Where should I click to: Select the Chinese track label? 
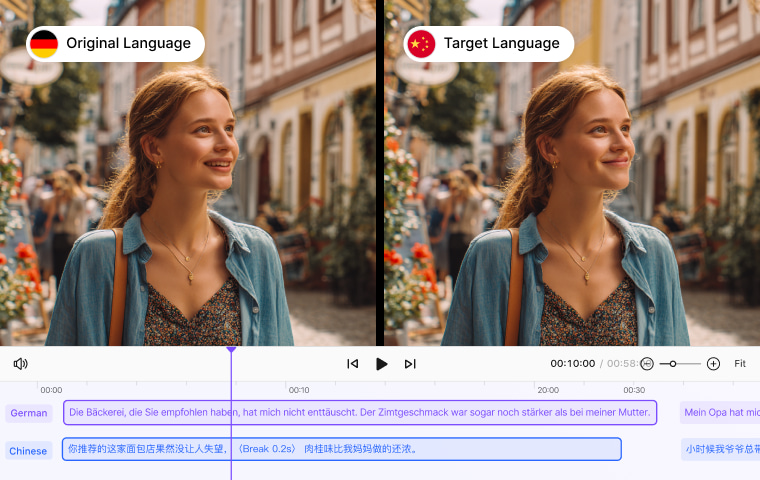[28, 451]
